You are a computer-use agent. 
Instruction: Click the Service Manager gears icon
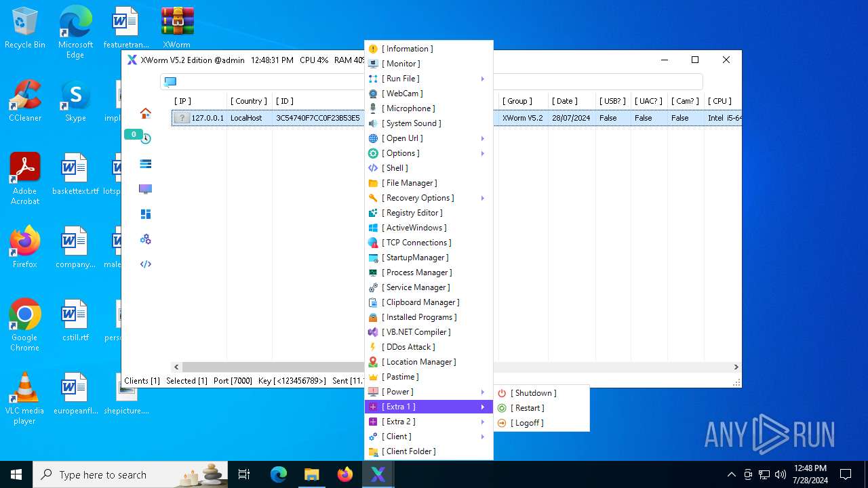pos(373,287)
